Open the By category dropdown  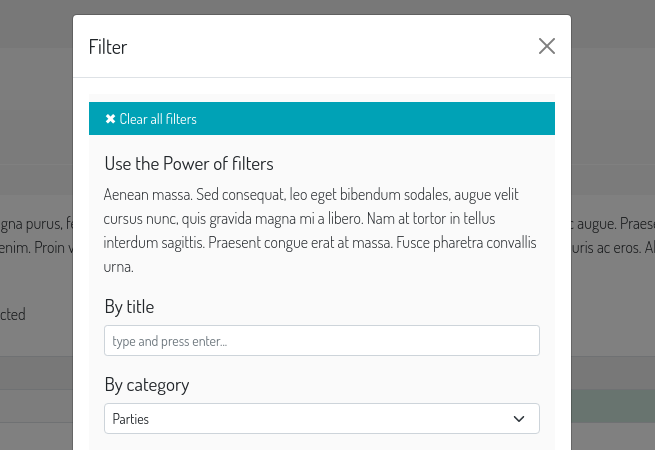coord(321,419)
